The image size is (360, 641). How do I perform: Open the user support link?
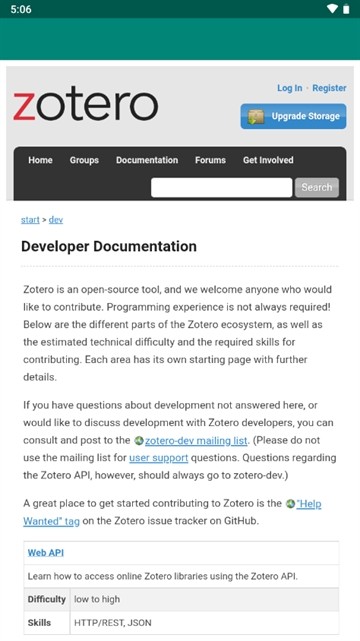click(x=159, y=458)
